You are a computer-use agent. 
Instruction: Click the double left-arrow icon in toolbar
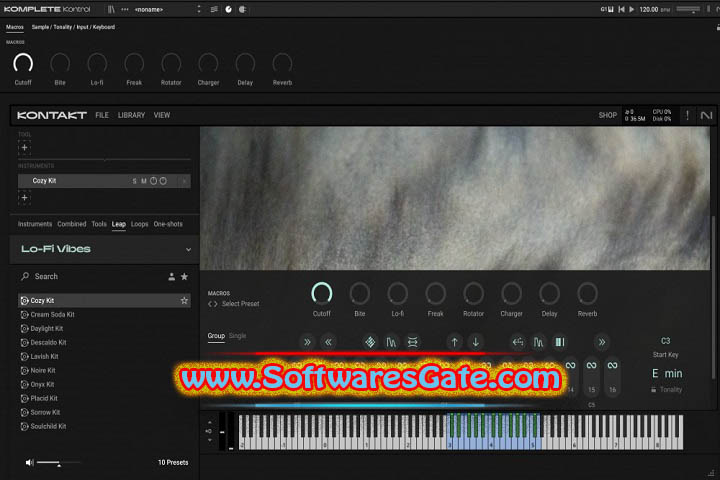(328, 342)
